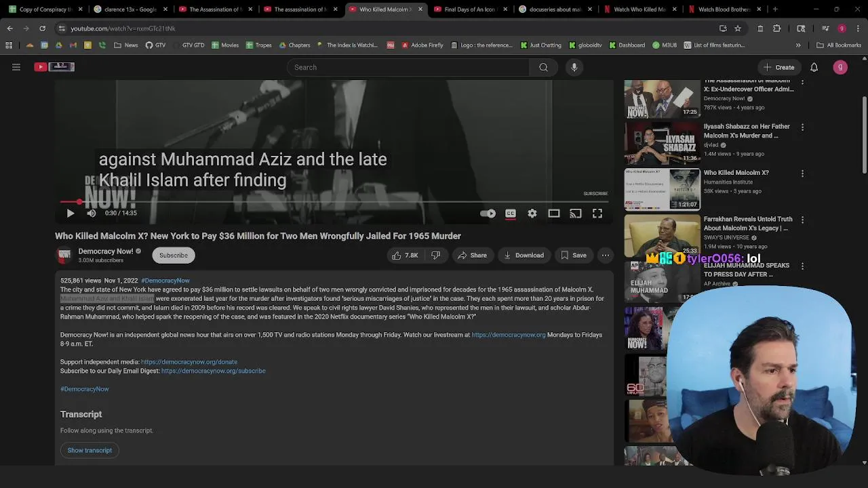
Task: Reload the page
Action: 42,28
